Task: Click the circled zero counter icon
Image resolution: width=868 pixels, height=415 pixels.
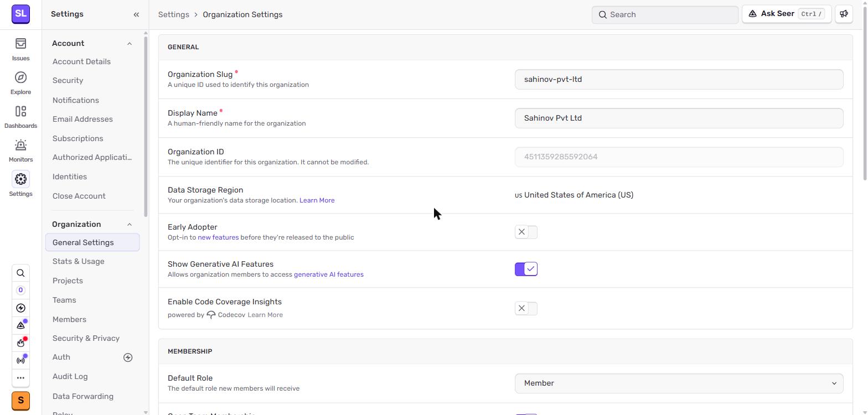Action: tap(20, 290)
